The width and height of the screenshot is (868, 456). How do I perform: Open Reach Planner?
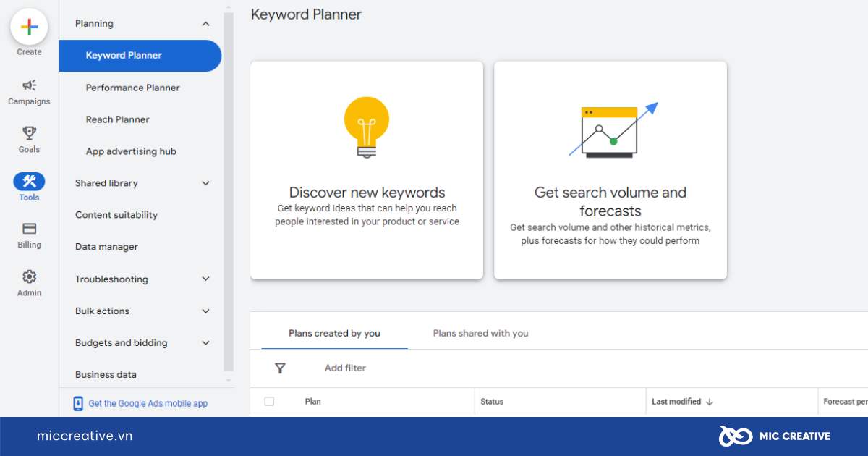118,119
